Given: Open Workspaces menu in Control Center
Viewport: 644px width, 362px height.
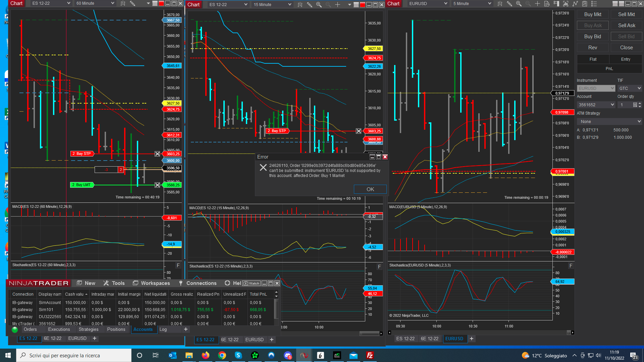Looking at the screenshot, I should 152,283.
